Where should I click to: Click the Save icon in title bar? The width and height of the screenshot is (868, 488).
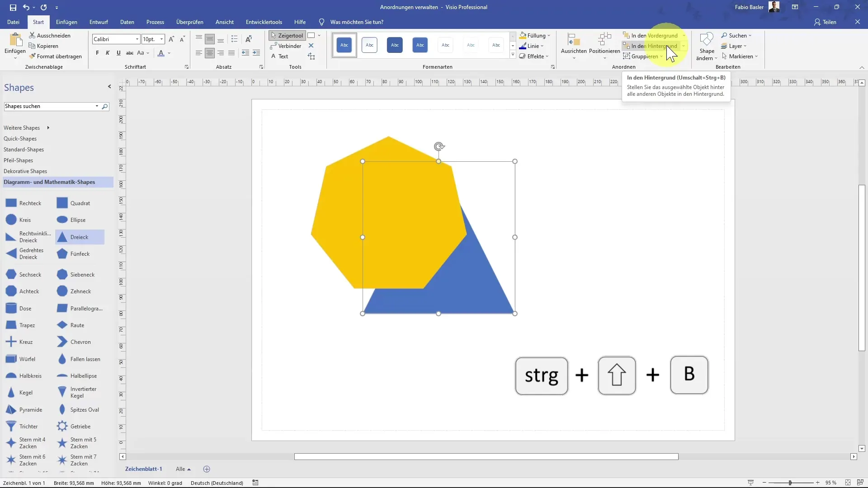pyautogui.click(x=13, y=7)
